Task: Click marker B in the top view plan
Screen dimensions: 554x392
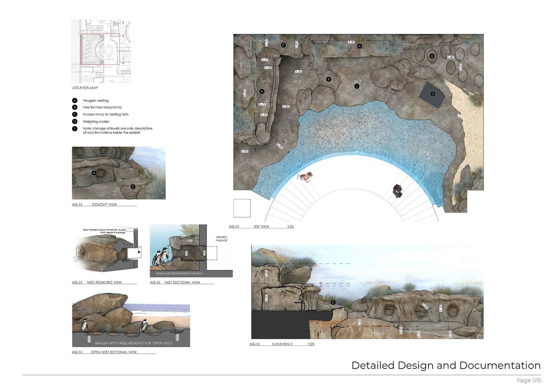Action: point(328,79)
